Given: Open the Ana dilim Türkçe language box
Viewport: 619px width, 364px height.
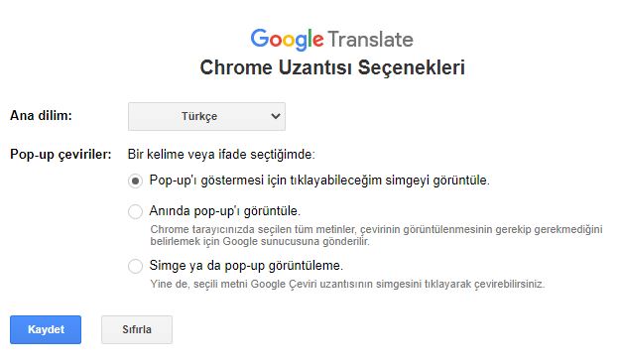Looking at the screenshot, I should point(206,116).
